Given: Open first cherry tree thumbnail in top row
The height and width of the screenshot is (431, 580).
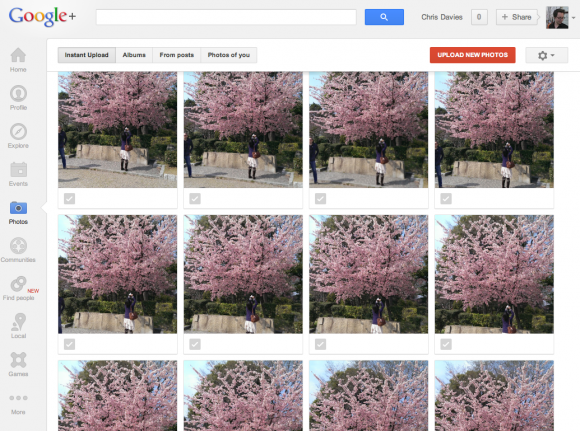Looking at the screenshot, I should coord(118,130).
